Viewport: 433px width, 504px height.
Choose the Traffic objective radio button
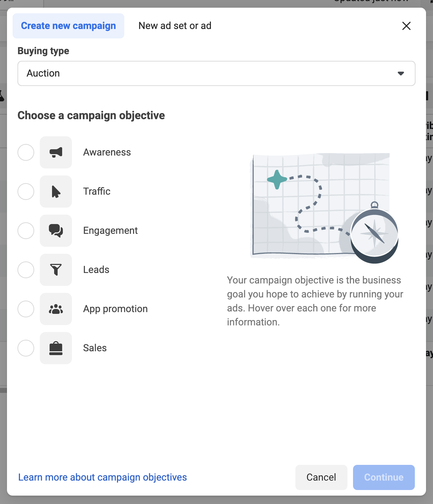point(26,192)
